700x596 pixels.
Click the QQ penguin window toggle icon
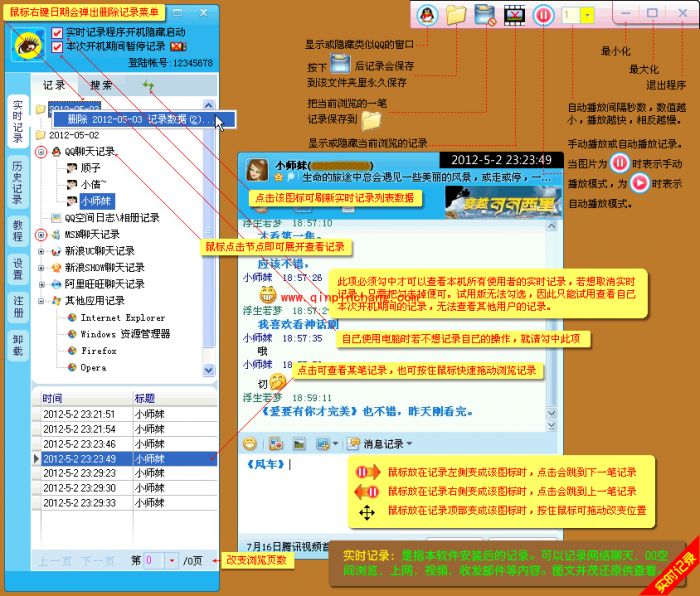[428, 16]
